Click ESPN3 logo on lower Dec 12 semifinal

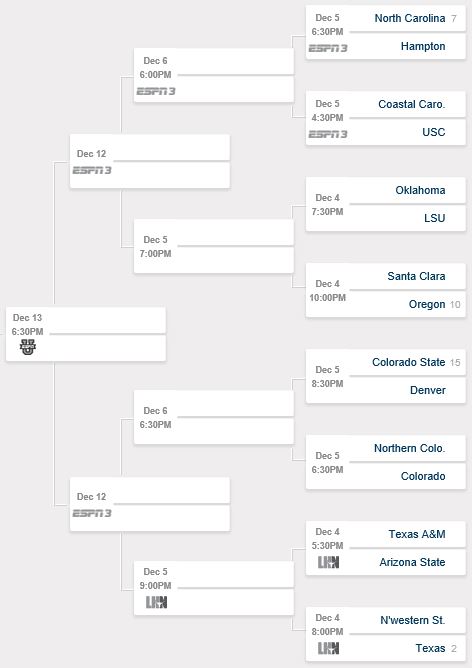tap(92, 513)
